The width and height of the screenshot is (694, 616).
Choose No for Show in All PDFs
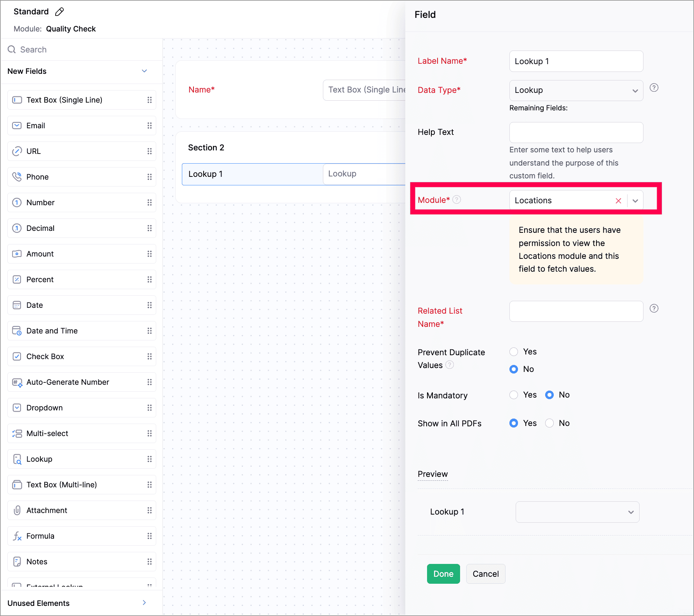click(549, 423)
